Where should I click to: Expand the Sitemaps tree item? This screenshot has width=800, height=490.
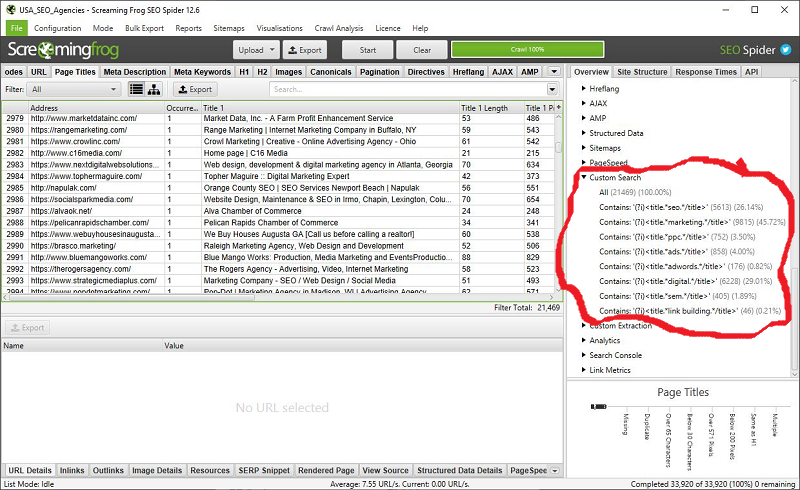(x=584, y=148)
